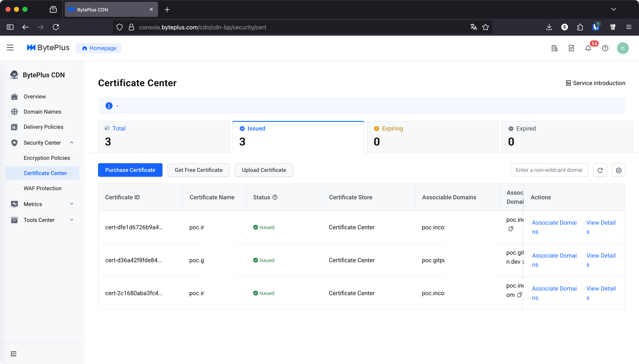Copy associated domain in cert-2c1680aba3fc4 row

click(x=519, y=295)
